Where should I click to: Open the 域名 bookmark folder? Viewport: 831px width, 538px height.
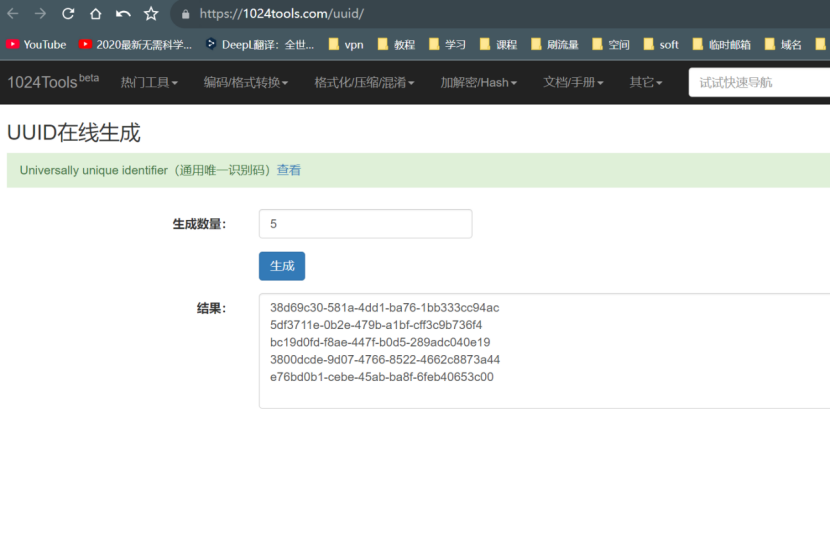pos(783,45)
